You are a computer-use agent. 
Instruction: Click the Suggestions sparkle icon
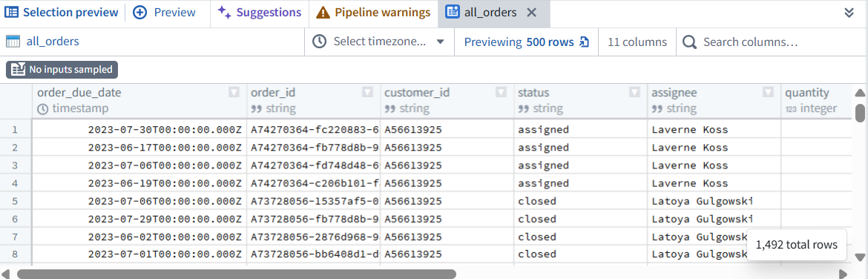tap(224, 13)
